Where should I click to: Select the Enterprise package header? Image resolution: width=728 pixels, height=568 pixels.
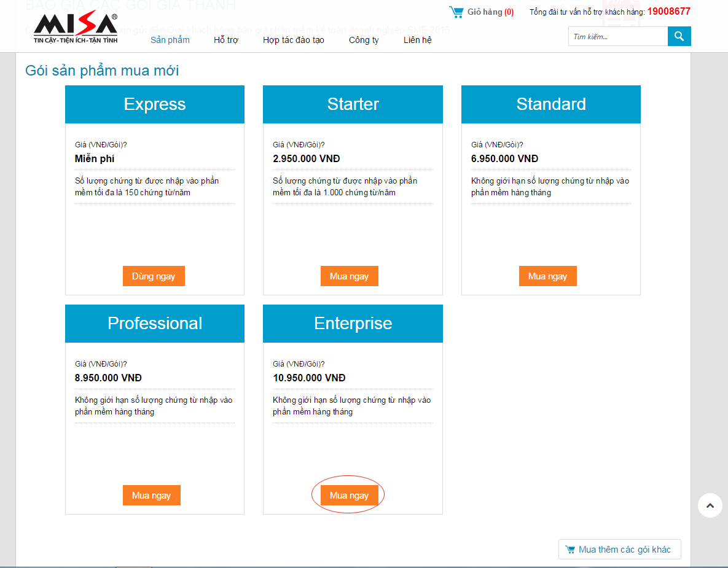pyautogui.click(x=353, y=324)
